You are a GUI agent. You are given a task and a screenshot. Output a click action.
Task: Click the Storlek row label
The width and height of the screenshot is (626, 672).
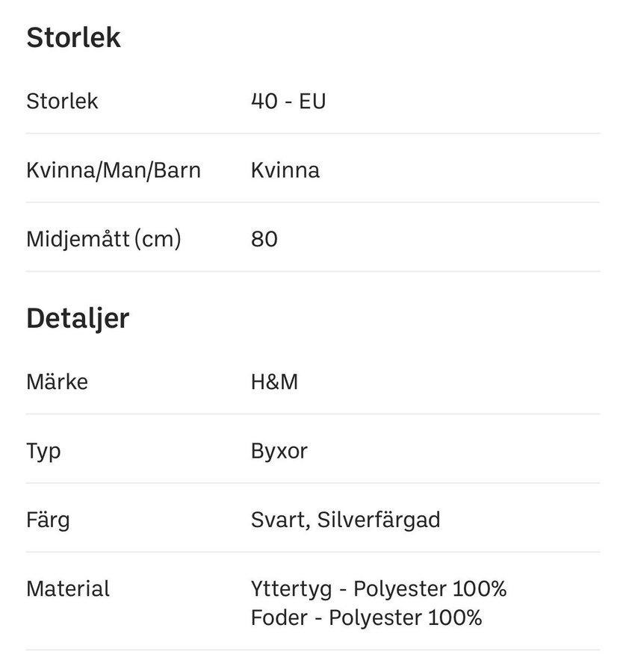coord(62,101)
